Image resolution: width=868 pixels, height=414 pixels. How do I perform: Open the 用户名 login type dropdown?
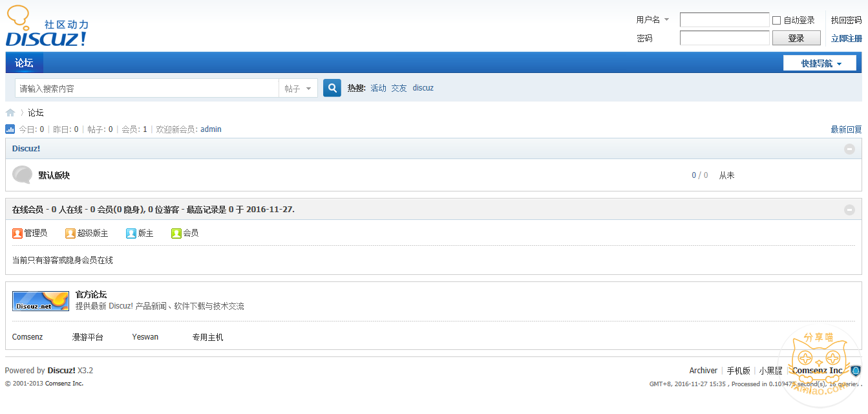tap(653, 20)
